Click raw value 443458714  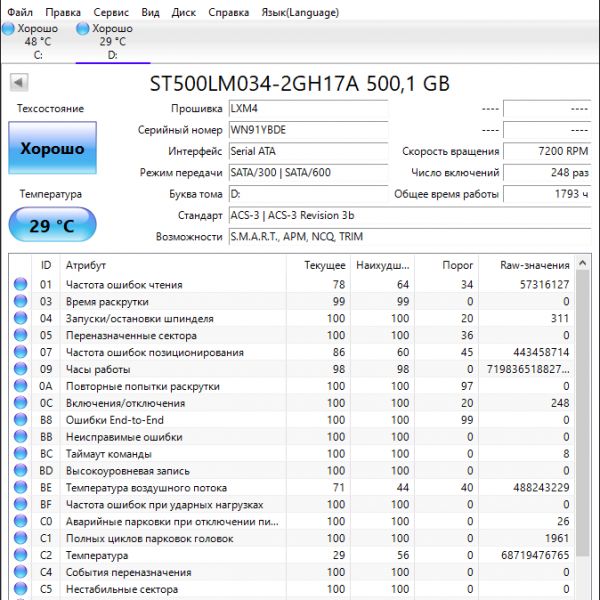coord(541,352)
